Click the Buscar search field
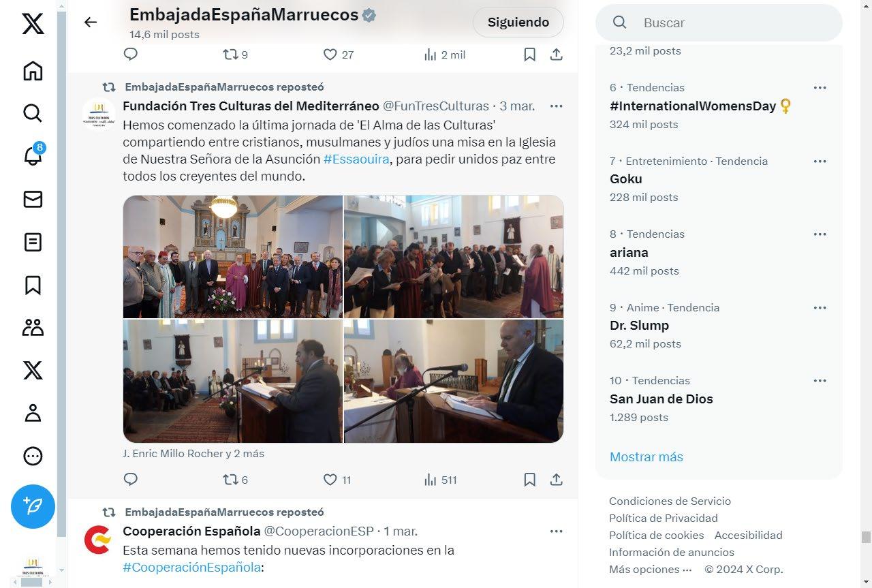This screenshot has width=872, height=588. pyautogui.click(x=719, y=22)
